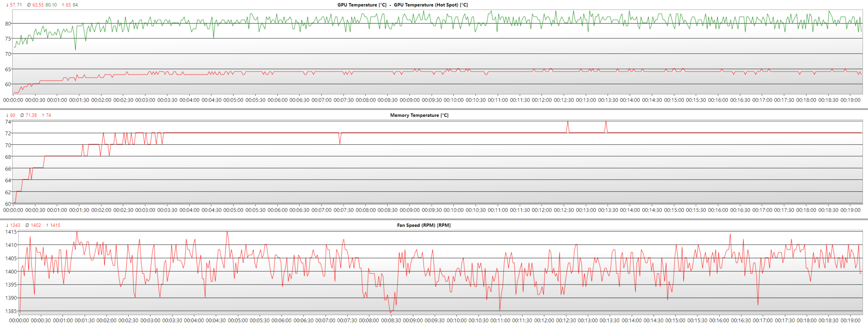
Task: Click the 00:04:00 time marker on fan chart
Action: tap(194, 320)
